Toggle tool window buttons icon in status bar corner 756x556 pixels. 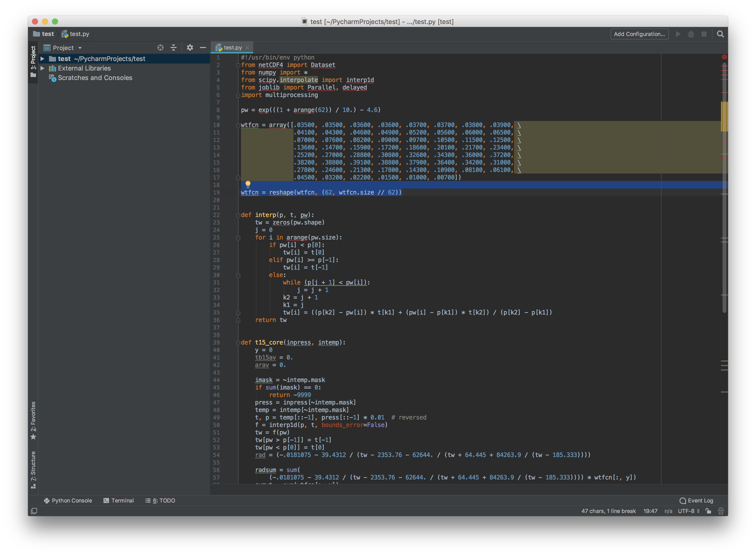coord(34,511)
